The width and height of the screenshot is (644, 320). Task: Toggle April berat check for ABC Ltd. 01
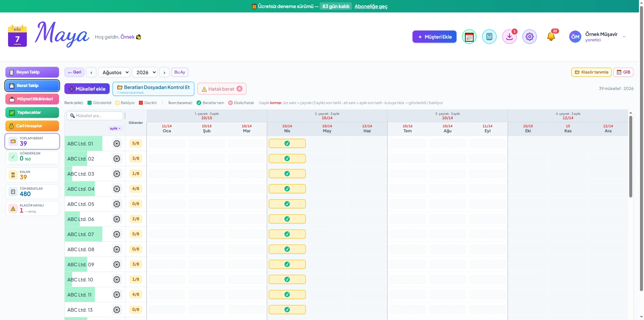pyautogui.click(x=287, y=143)
